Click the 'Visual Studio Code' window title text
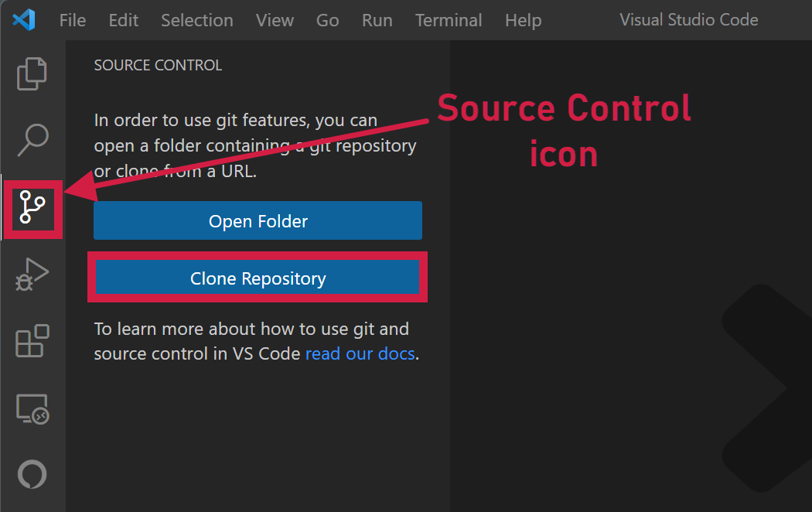 (689, 19)
